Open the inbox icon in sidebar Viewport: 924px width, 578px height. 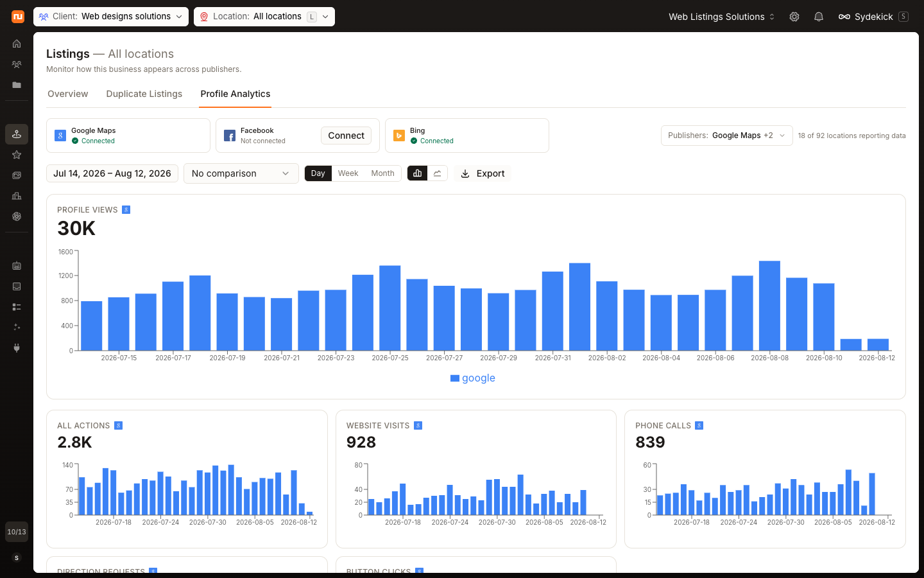point(17,286)
